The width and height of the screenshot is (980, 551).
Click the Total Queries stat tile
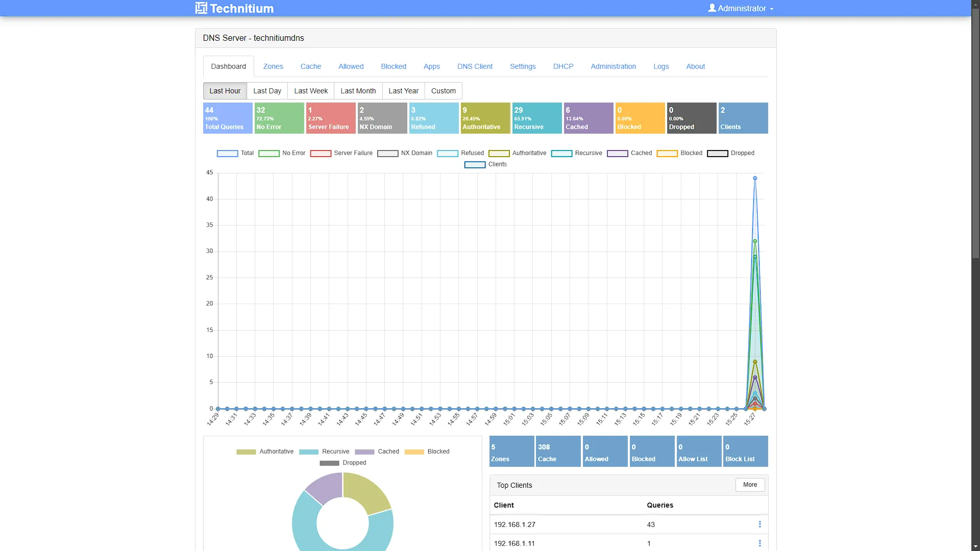(228, 118)
